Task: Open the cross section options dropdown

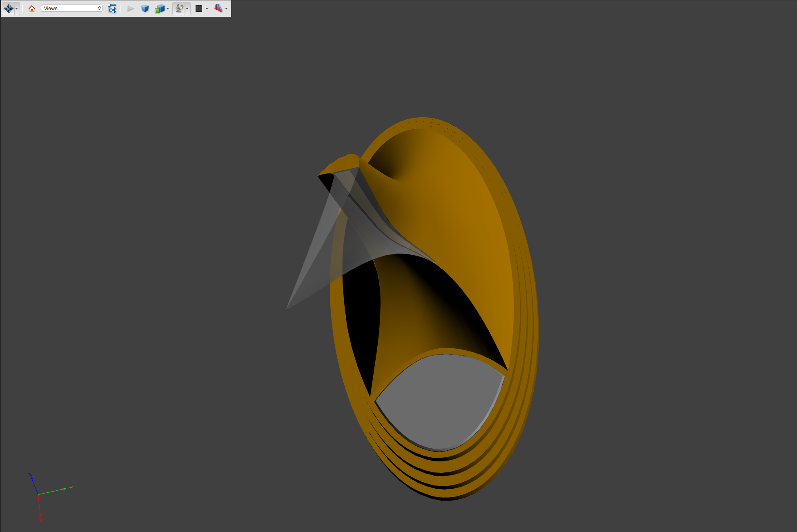Action: pyautogui.click(x=227, y=9)
